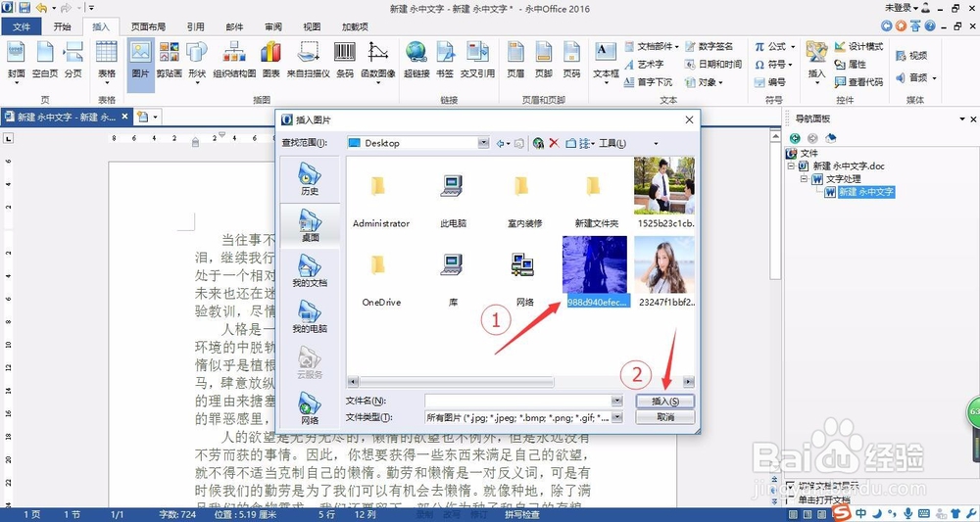Click 属性 control properties

(850, 65)
